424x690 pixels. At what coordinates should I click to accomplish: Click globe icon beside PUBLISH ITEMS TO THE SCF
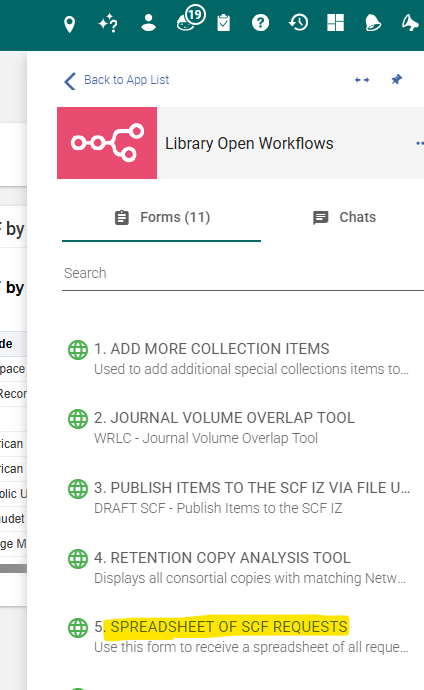[78, 489]
